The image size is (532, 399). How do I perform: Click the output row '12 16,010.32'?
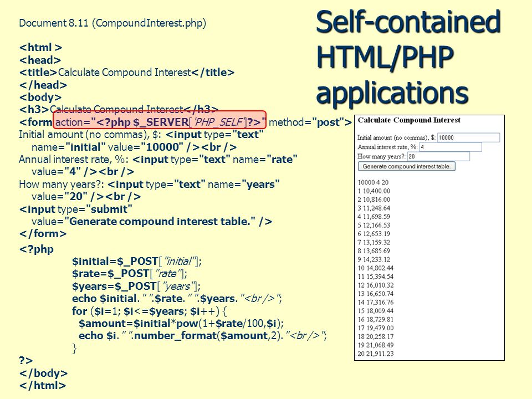[x=376, y=285]
